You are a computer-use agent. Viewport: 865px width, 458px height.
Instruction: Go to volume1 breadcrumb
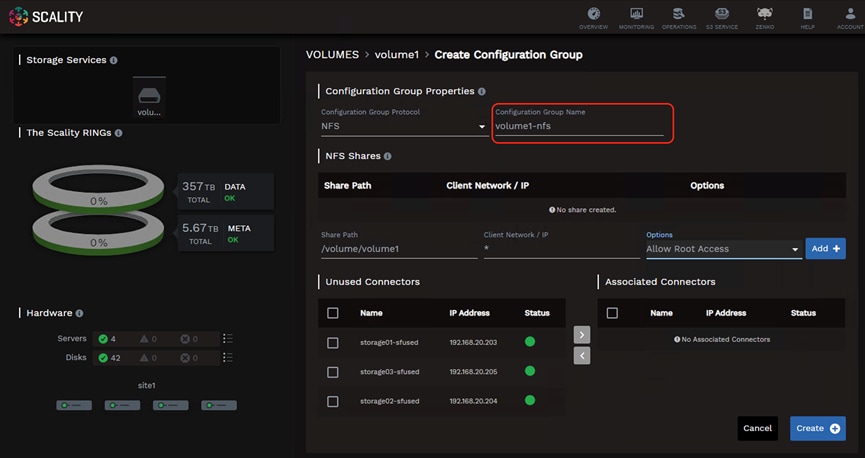tap(397, 55)
